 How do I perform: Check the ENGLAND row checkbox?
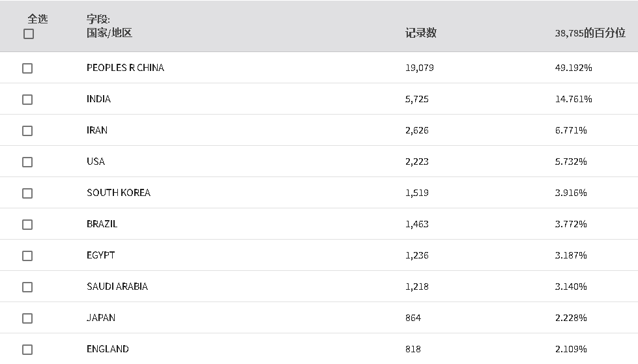click(x=27, y=350)
